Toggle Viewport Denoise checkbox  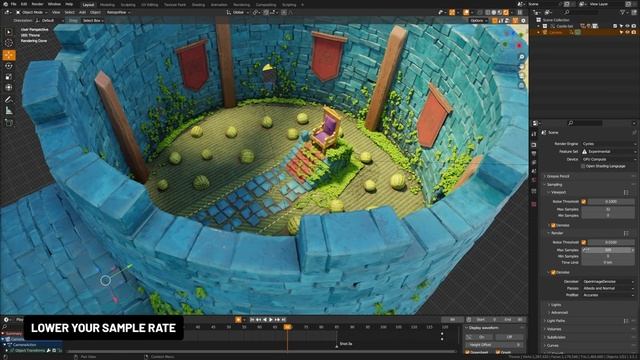[x=553, y=225]
